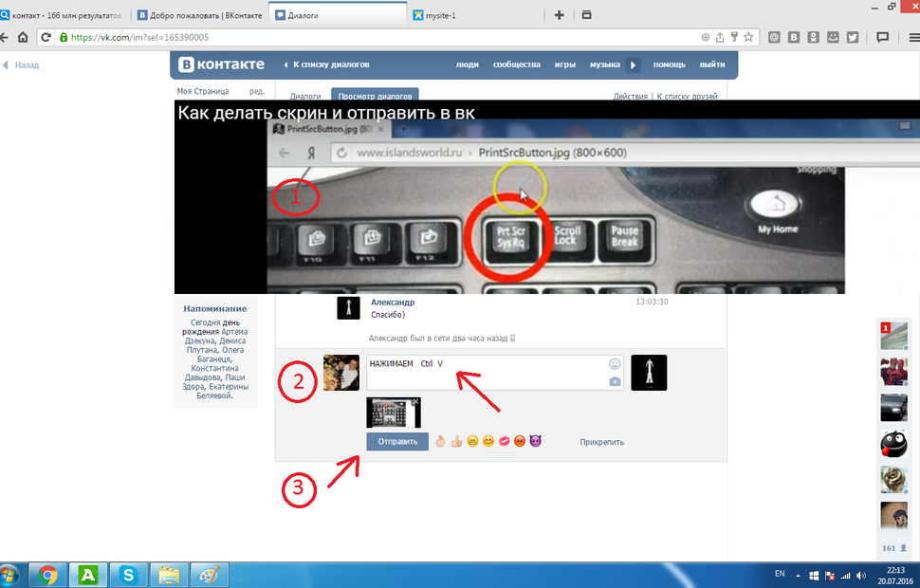Bookmark the page with the star icon
Viewport: 920px width, 588px height.
click(748, 38)
